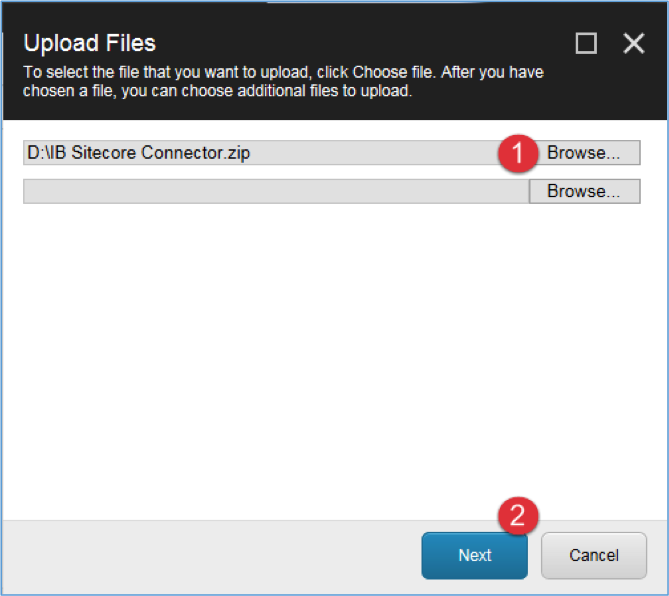Open file picker from bottom Browse button
Screen dimensions: 669x596
pos(585,191)
